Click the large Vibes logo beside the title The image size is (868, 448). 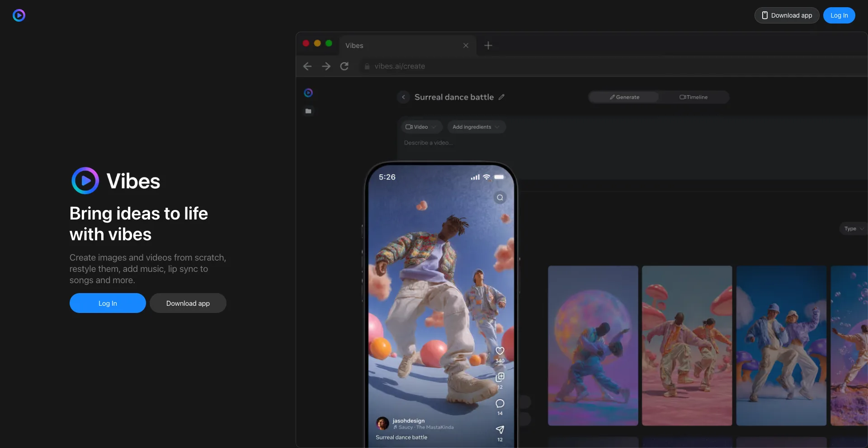click(85, 181)
